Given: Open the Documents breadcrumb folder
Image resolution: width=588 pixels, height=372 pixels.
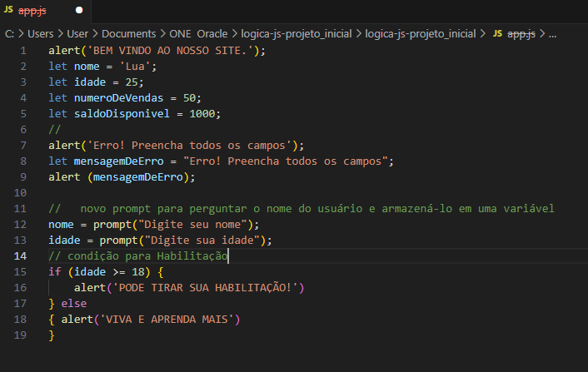Looking at the screenshot, I should 128,34.
